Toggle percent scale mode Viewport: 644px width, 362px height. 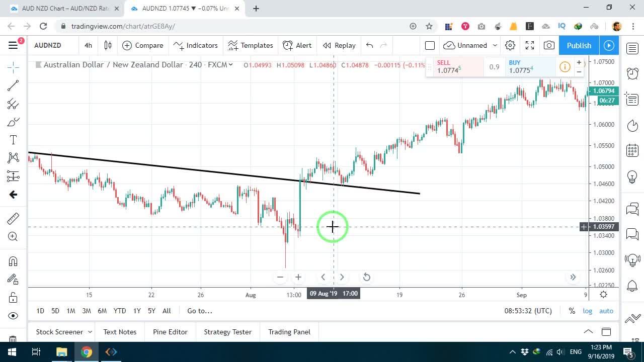click(x=572, y=311)
